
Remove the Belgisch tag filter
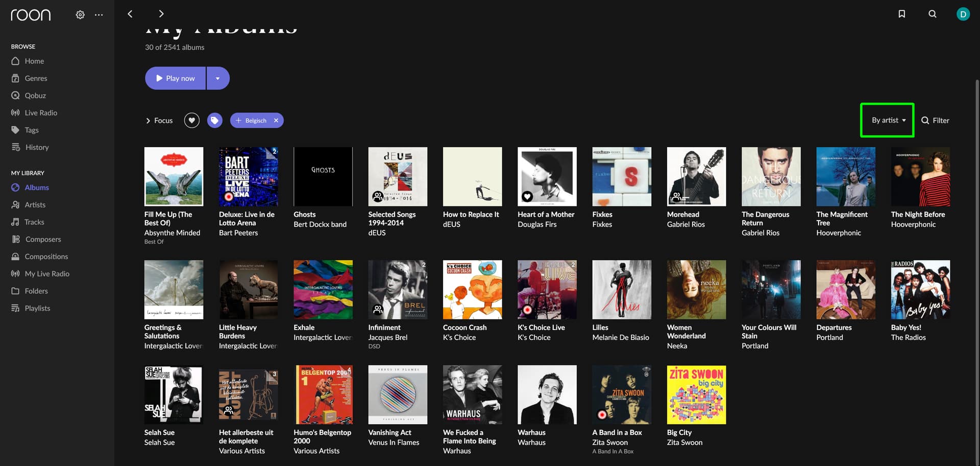276,121
